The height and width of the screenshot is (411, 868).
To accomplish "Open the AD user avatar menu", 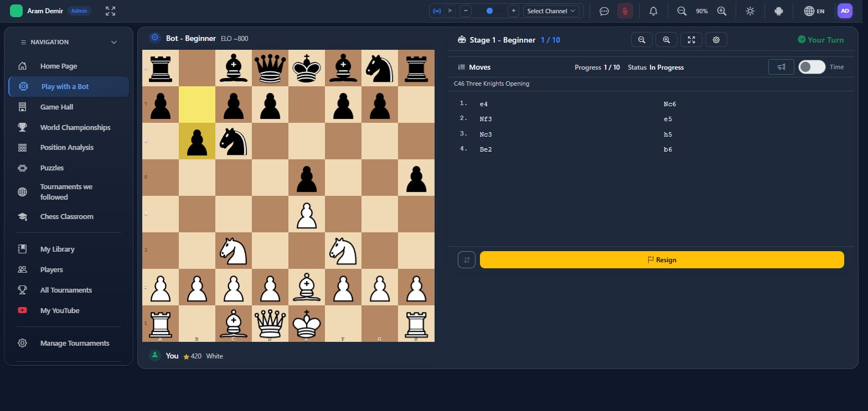I will click(x=845, y=11).
